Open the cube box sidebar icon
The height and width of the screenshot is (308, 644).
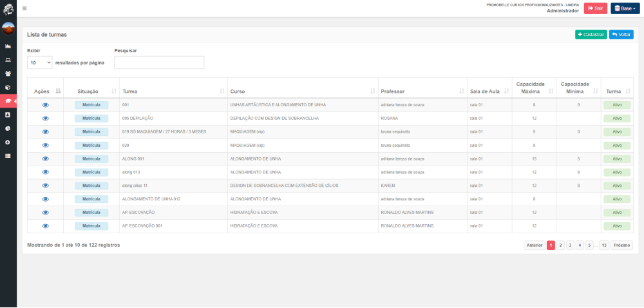pos(7,88)
